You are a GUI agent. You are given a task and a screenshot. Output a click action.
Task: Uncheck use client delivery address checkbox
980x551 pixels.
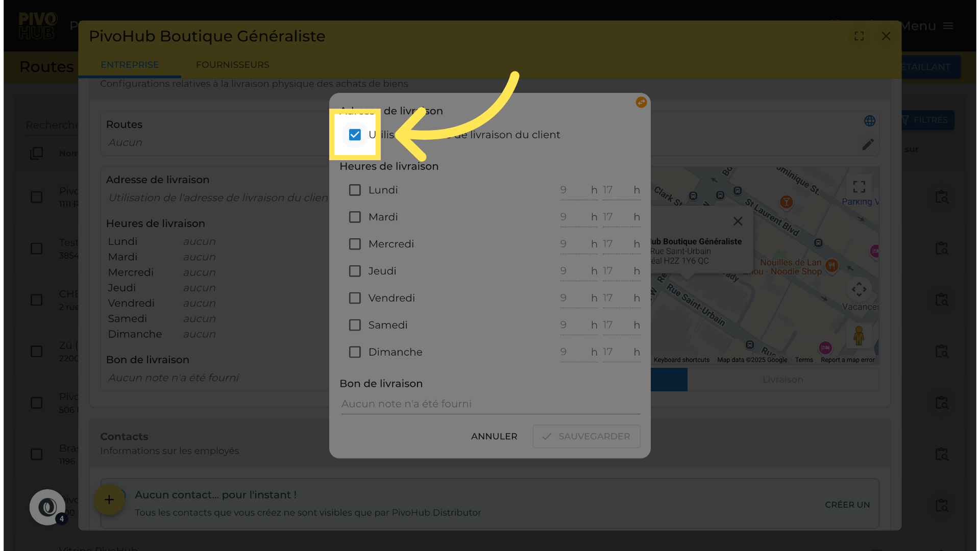tap(355, 135)
